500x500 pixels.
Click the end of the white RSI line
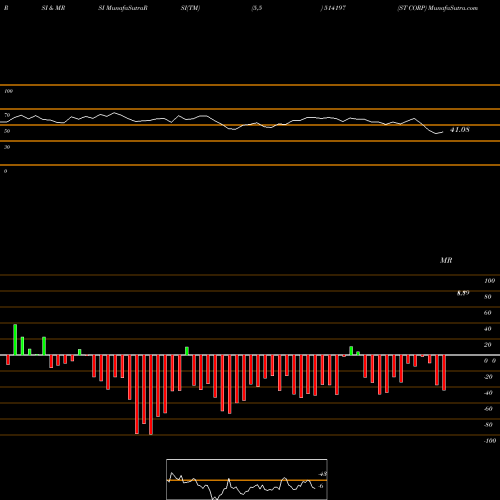click(443, 132)
